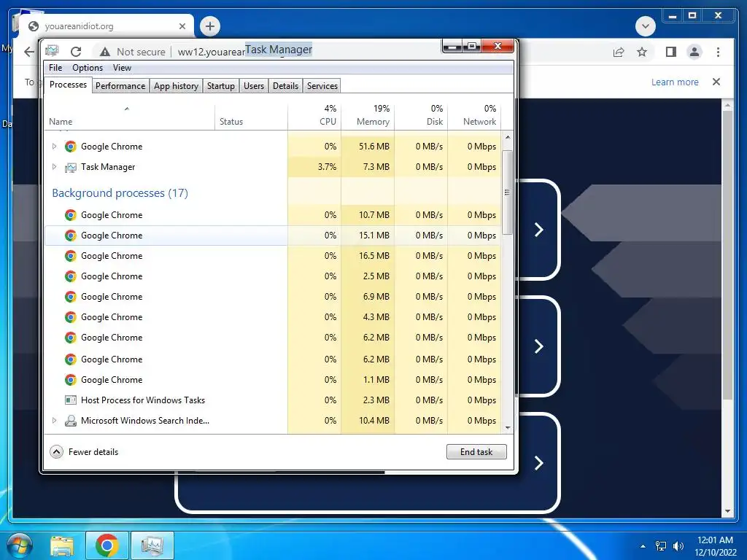
Task: Click the Microsoft Windows Search Indexer icon
Action: pos(71,421)
